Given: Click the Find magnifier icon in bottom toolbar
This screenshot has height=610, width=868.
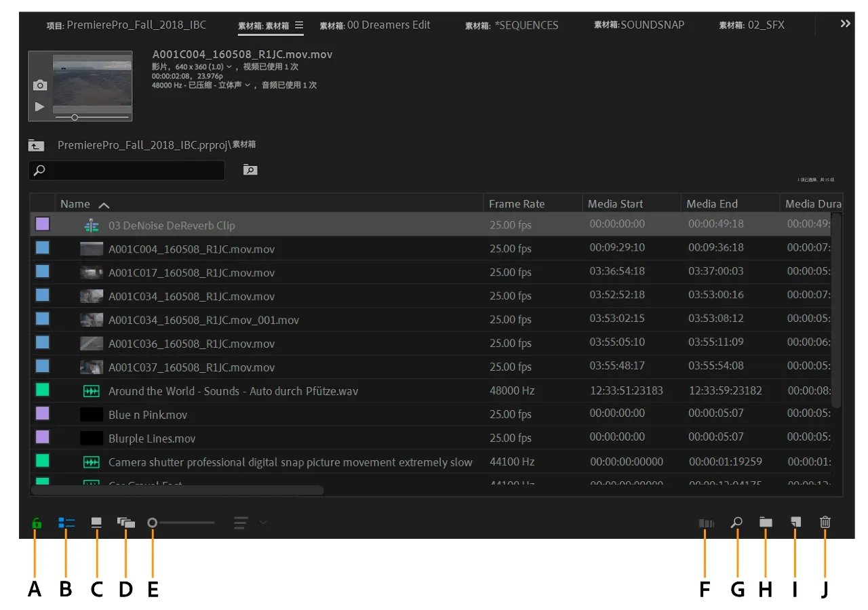Looking at the screenshot, I should [736, 523].
